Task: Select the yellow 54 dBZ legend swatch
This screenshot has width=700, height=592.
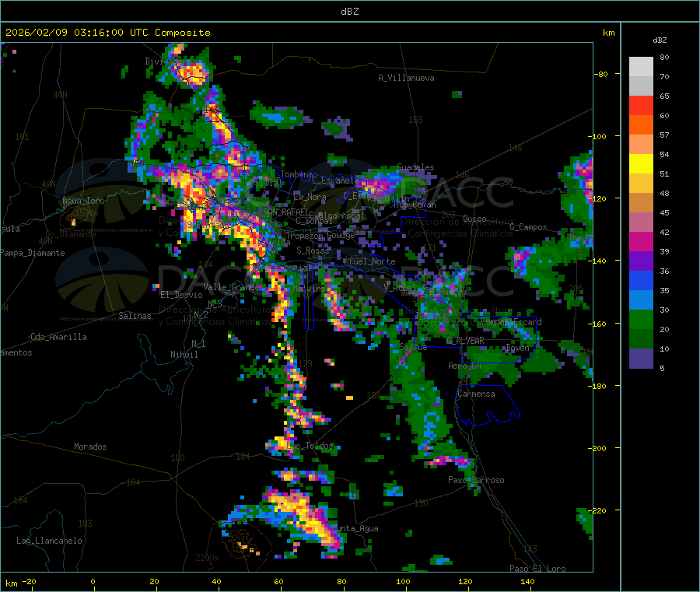Action: click(641, 163)
